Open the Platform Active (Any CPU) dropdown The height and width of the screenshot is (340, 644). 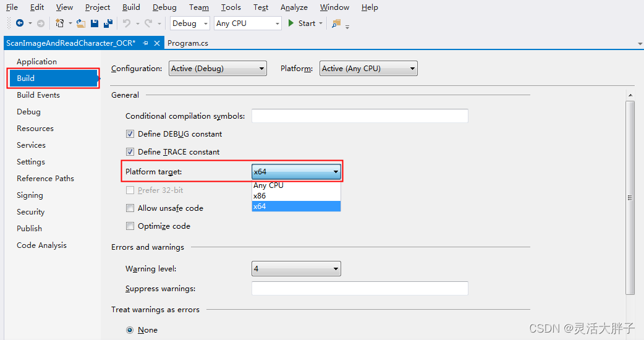tap(368, 69)
